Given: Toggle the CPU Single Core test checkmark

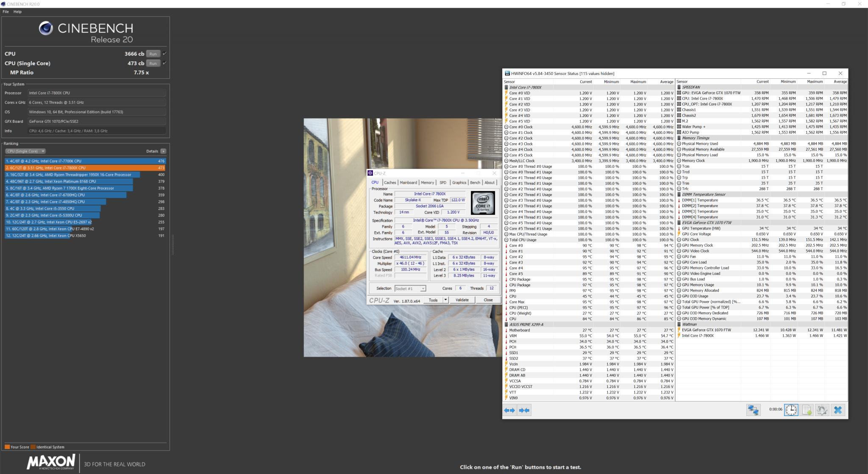Looking at the screenshot, I should click(x=164, y=63).
